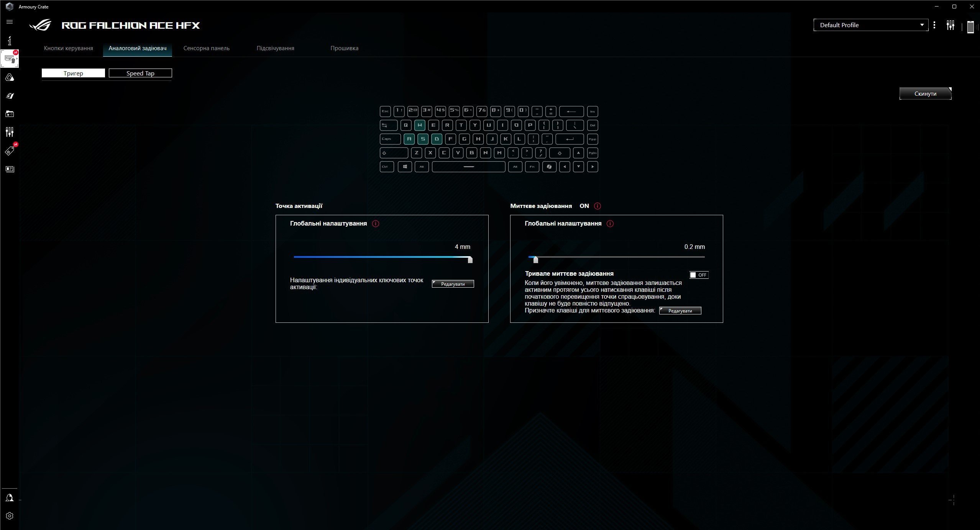Select the up arrow key on keyboard map

578,153
